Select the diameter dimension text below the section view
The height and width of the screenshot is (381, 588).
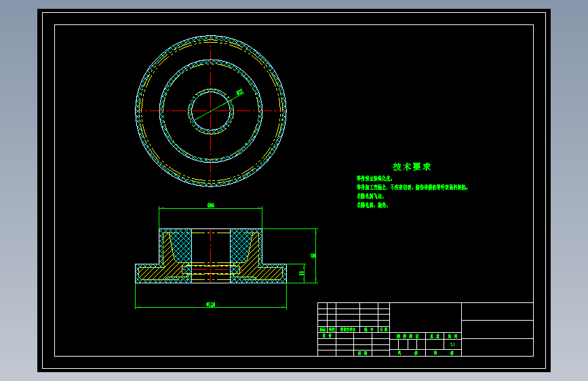211,304
